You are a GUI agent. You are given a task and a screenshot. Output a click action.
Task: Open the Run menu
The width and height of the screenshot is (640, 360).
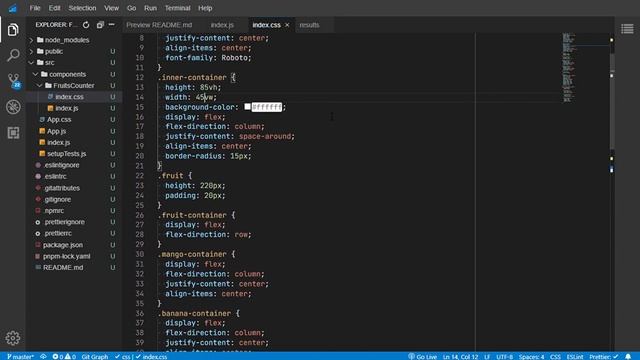pyautogui.click(x=150, y=8)
